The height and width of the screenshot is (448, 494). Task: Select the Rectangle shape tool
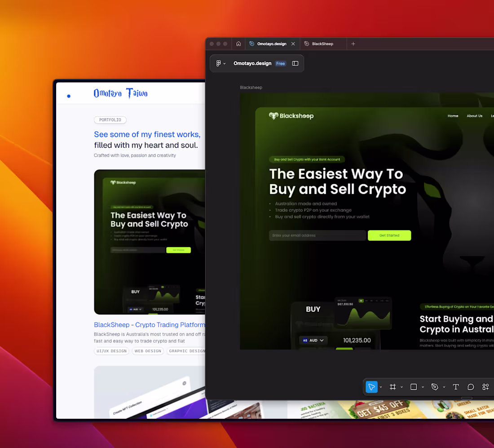(x=414, y=387)
